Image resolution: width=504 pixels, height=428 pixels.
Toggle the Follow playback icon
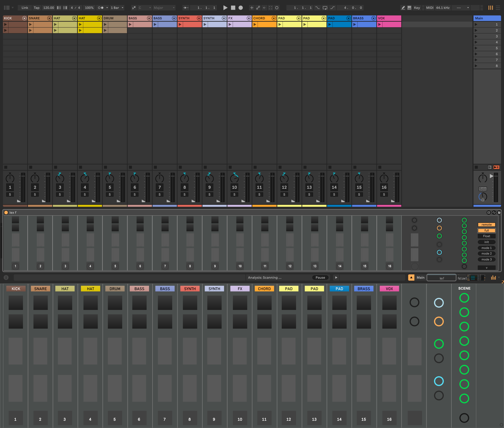186,8
